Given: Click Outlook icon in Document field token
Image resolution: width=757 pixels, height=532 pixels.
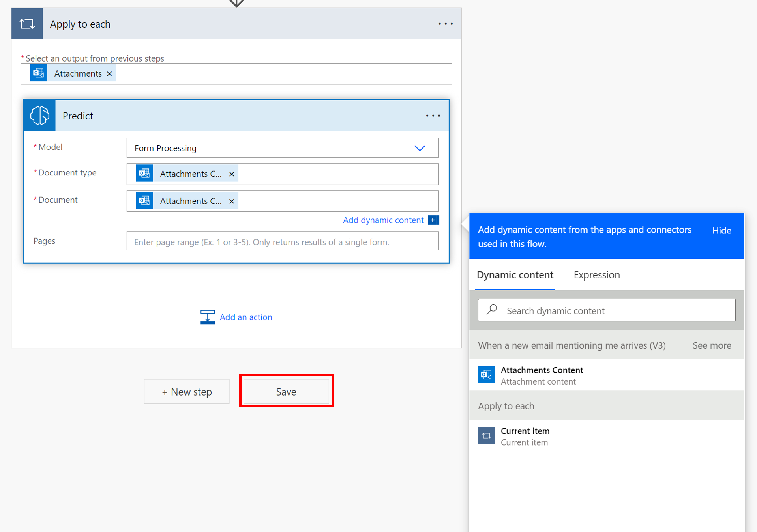Looking at the screenshot, I should tap(144, 201).
